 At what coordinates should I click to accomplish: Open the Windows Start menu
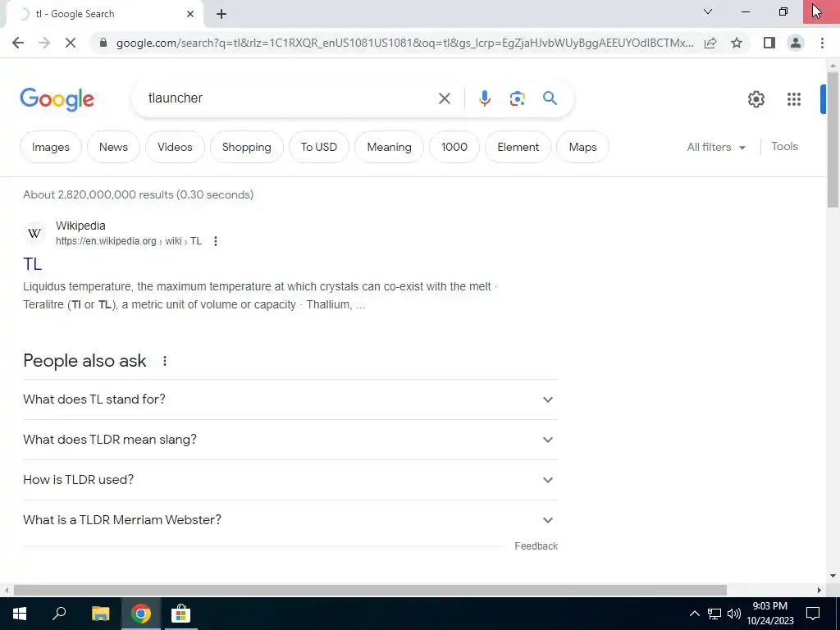click(x=20, y=614)
